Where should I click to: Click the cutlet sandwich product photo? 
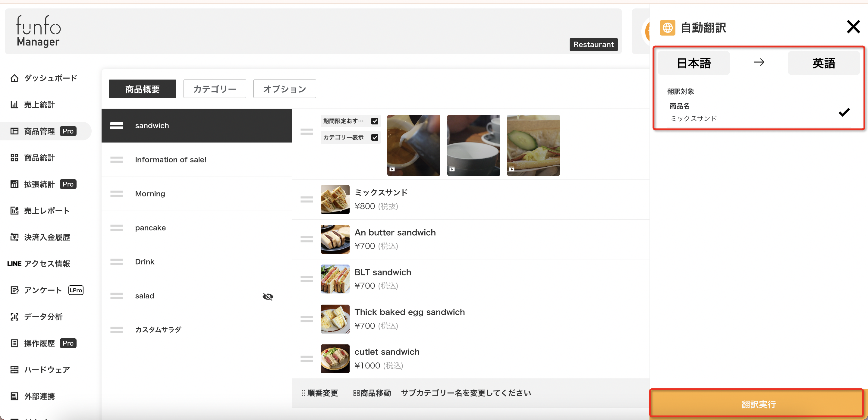coord(335,359)
